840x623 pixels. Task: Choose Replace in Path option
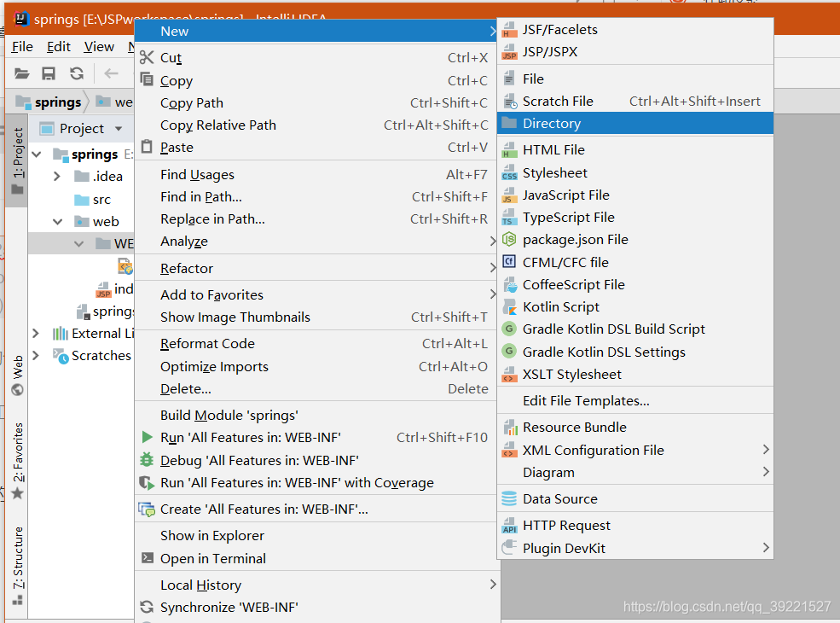pos(317,218)
